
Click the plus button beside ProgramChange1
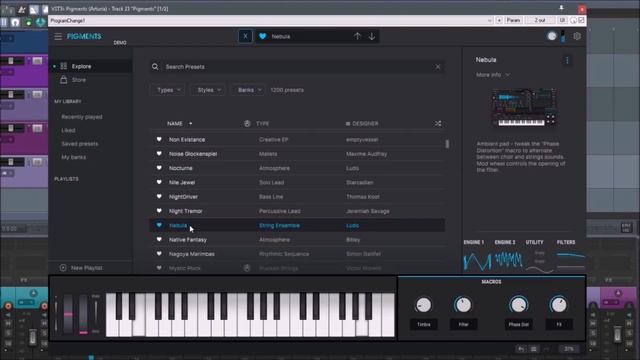click(499, 20)
